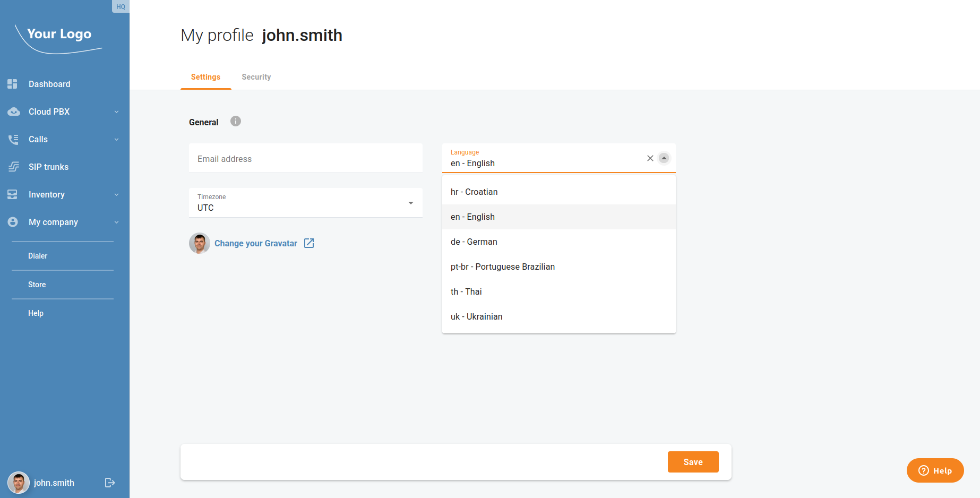
Task: Open the floating Help button
Action: (x=935, y=470)
